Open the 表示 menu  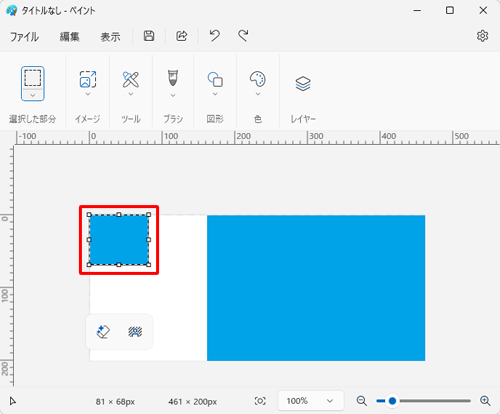(x=110, y=37)
